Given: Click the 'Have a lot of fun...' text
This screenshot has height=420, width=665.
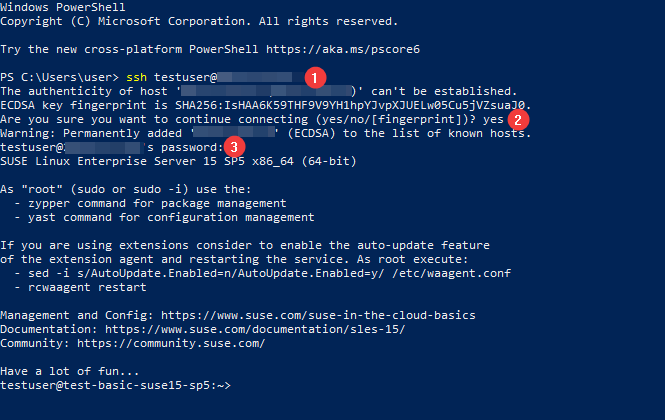Looking at the screenshot, I should click(54, 371).
